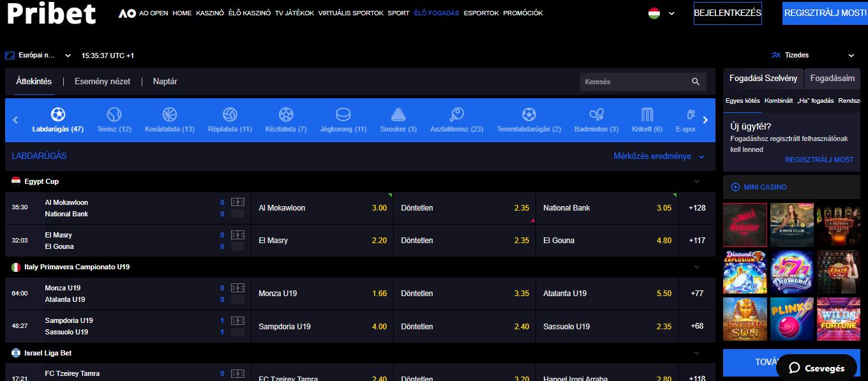This screenshot has height=381, width=868.
Task: Open pitch view for Monza U19 match
Action: point(237,288)
